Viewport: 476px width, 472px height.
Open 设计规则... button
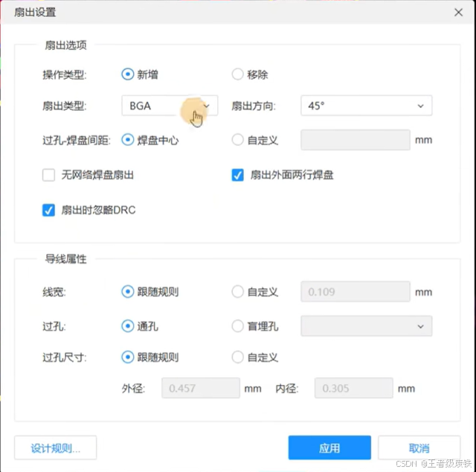[x=56, y=447]
